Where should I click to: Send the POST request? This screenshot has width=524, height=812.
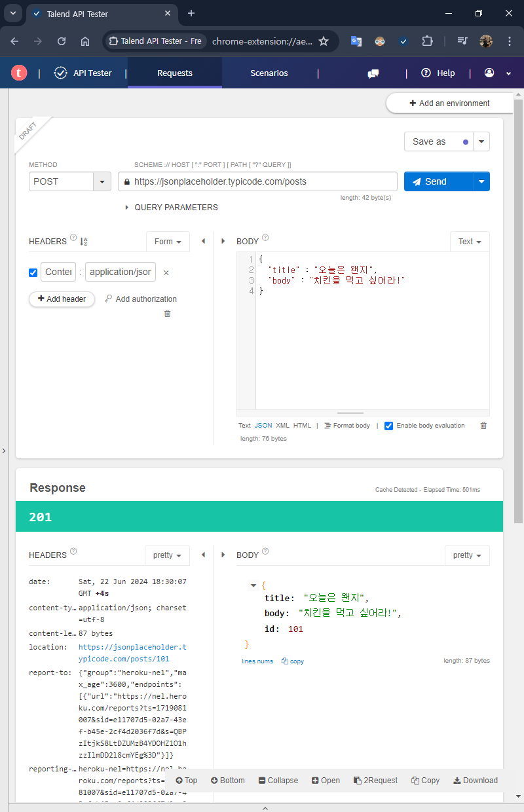(x=439, y=181)
